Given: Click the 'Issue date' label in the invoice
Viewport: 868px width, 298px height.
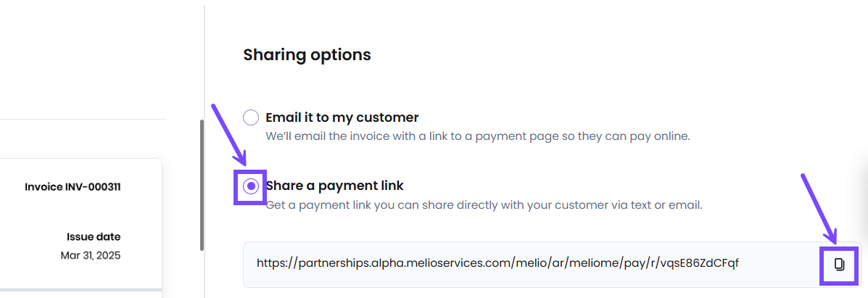Looking at the screenshot, I should click(x=94, y=237).
